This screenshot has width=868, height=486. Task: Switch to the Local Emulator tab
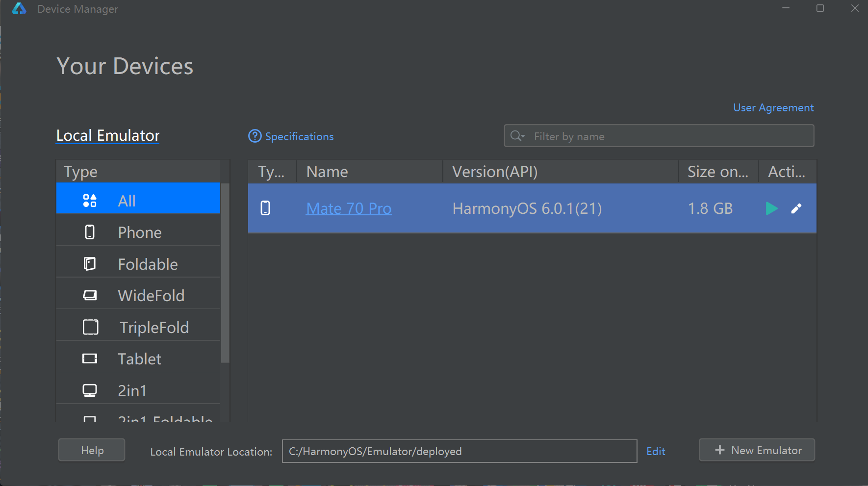point(108,135)
